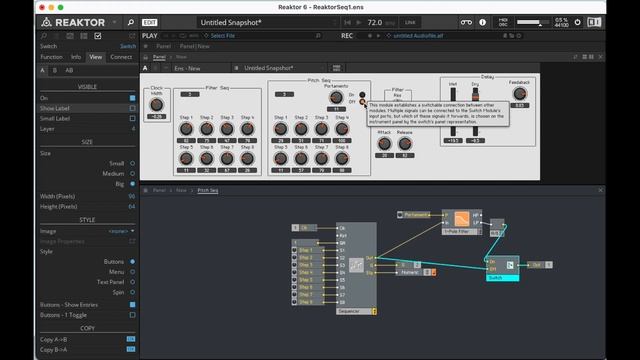This screenshot has height=360, width=640.
Task: Select the Portamento knob module in the structure view
Action: (413, 215)
